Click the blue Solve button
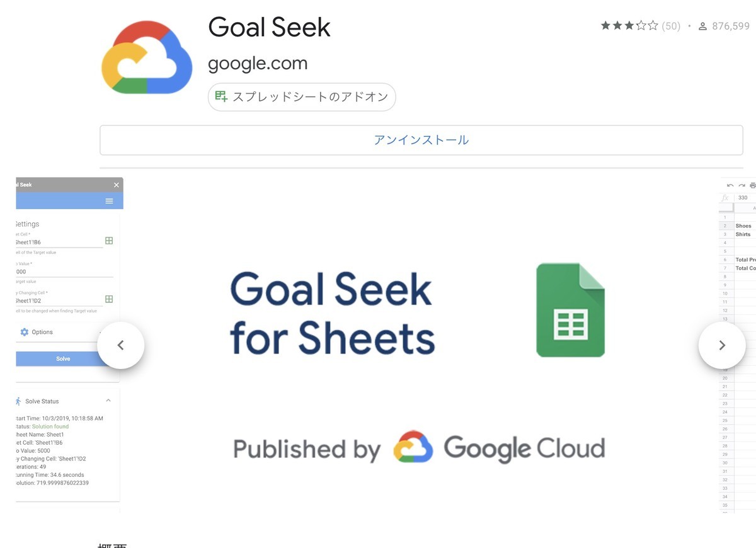756x548 pixels. [63, 358]
